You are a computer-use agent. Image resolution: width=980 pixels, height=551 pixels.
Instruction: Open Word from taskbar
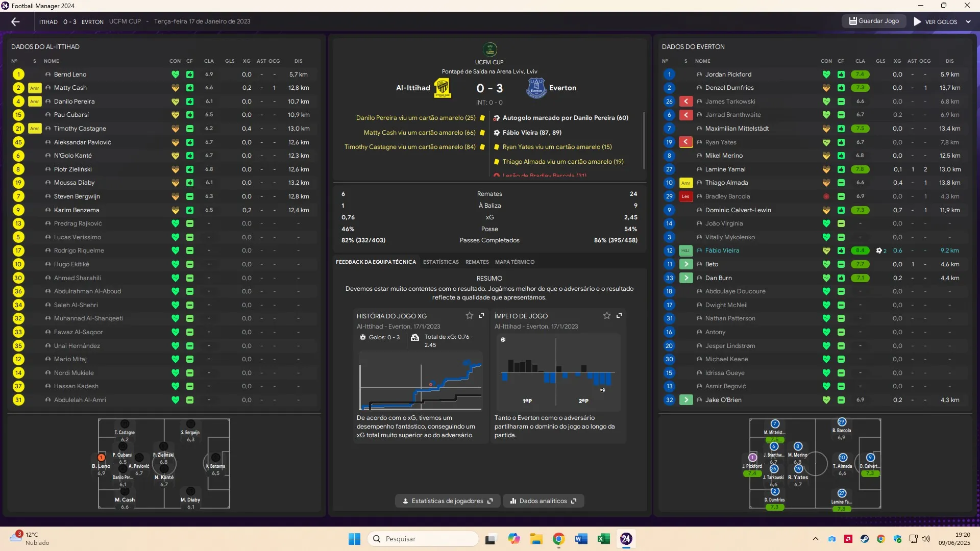[x=581, y=539]
